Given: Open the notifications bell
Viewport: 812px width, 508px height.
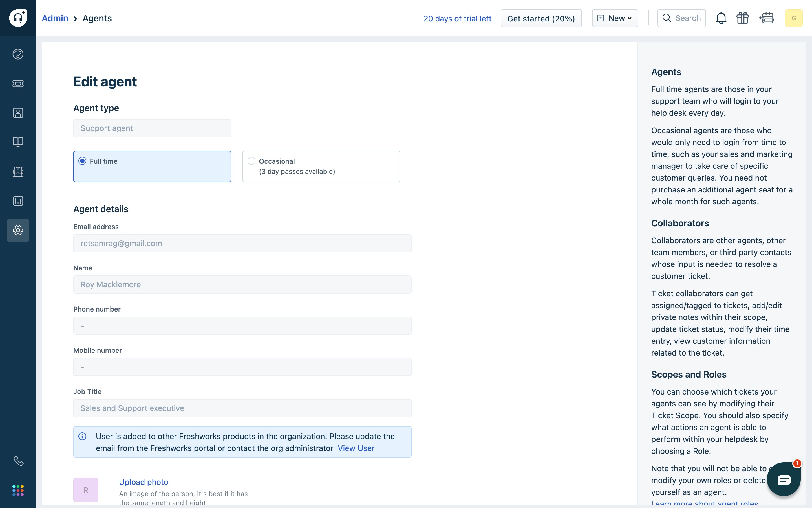Looking at the screenshot, I should click(x=721, y=18).
